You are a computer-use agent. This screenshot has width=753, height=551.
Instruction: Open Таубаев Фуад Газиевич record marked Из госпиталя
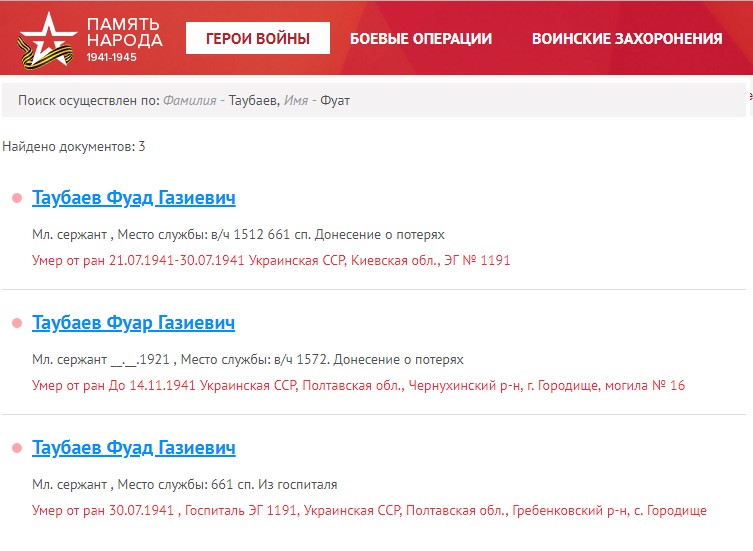point(133,447)
